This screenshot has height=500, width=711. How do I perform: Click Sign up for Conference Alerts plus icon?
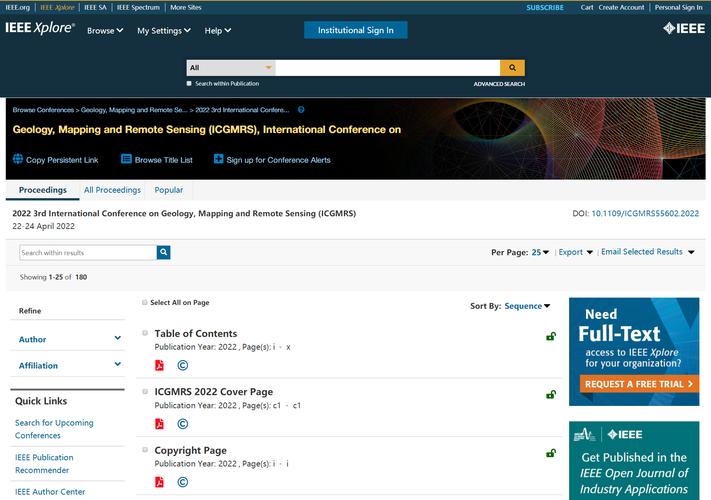point(219,159)
